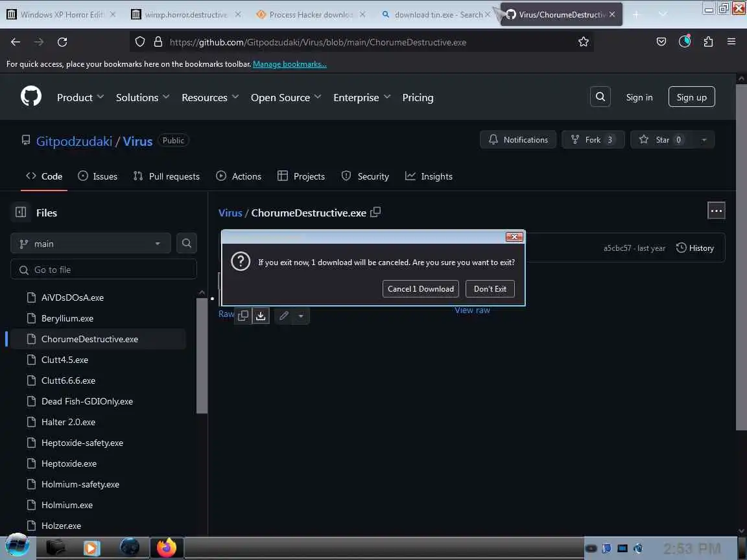Click the Cancel 1 Download button
This screenshot has width=747, height=560.
coord(421,288)
